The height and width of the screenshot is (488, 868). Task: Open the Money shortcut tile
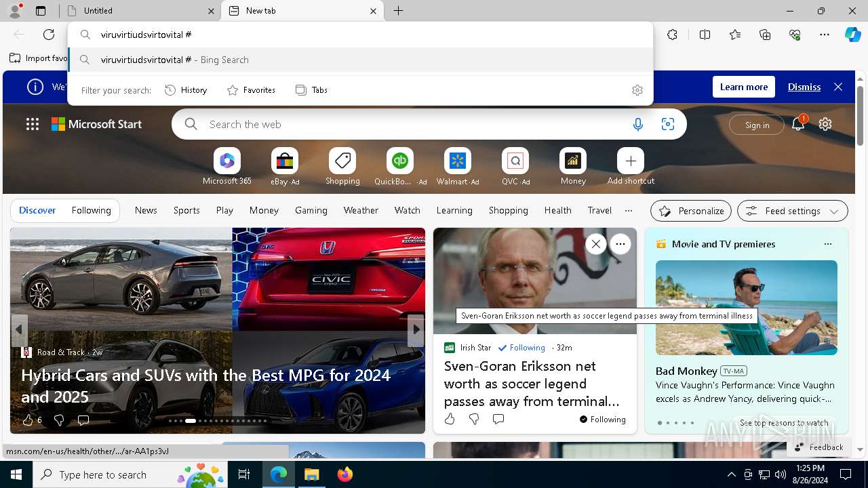click(573, 167)
